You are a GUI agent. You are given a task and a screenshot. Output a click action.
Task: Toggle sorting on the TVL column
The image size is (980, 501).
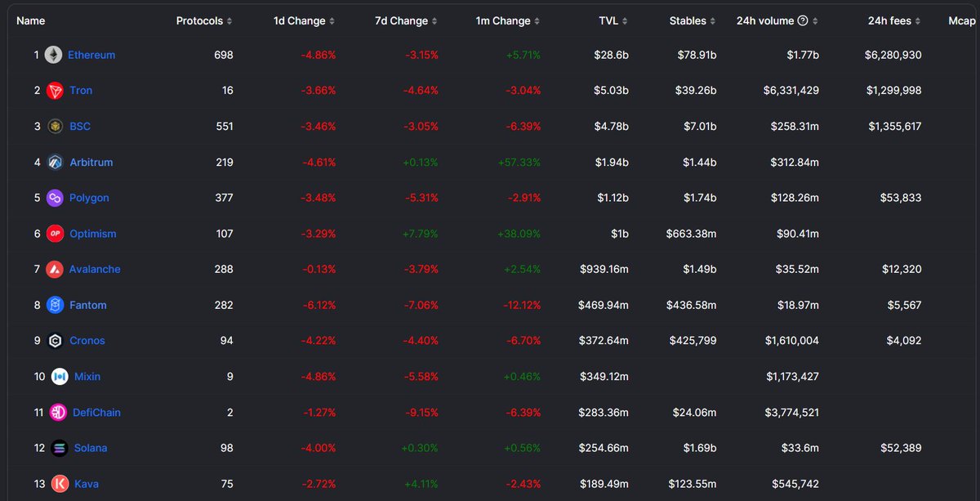tap(626, 20)
